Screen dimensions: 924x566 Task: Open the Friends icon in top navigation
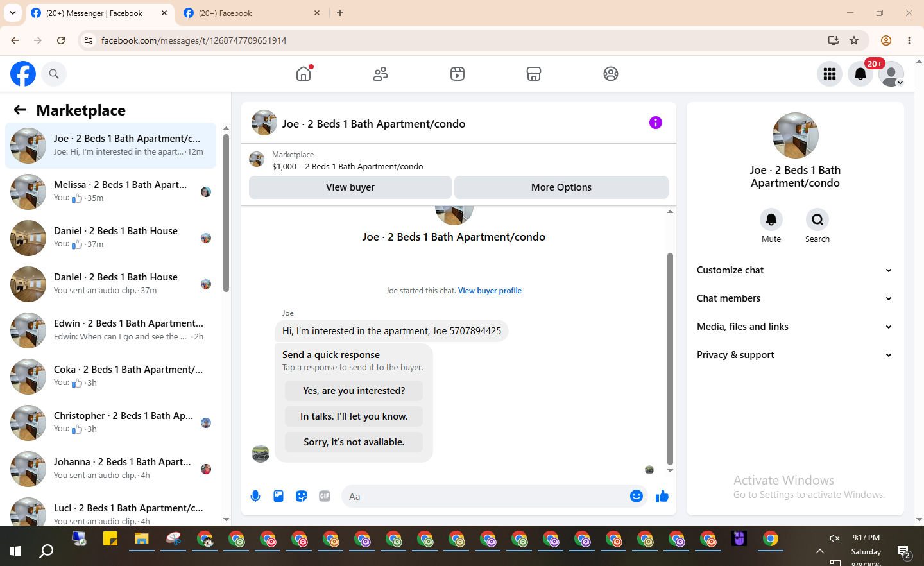click(x=381, y=74)
